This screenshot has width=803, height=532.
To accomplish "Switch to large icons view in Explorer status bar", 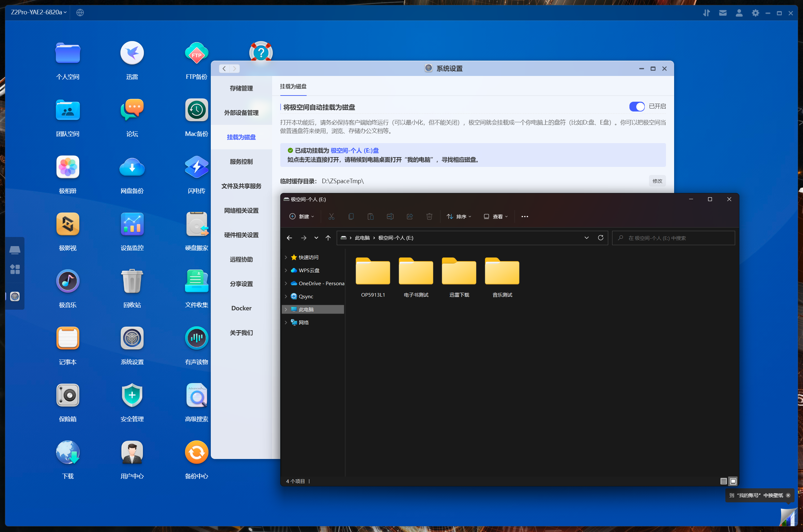I will 733,481.
